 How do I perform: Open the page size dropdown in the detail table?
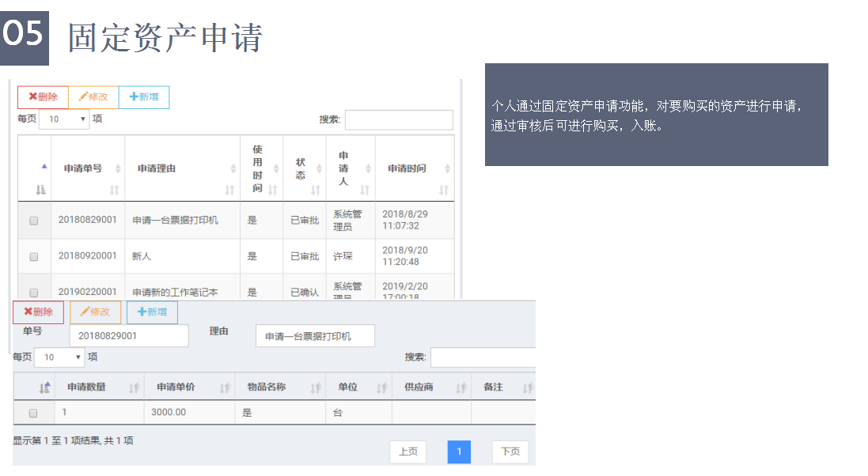(x=59, y=357)
